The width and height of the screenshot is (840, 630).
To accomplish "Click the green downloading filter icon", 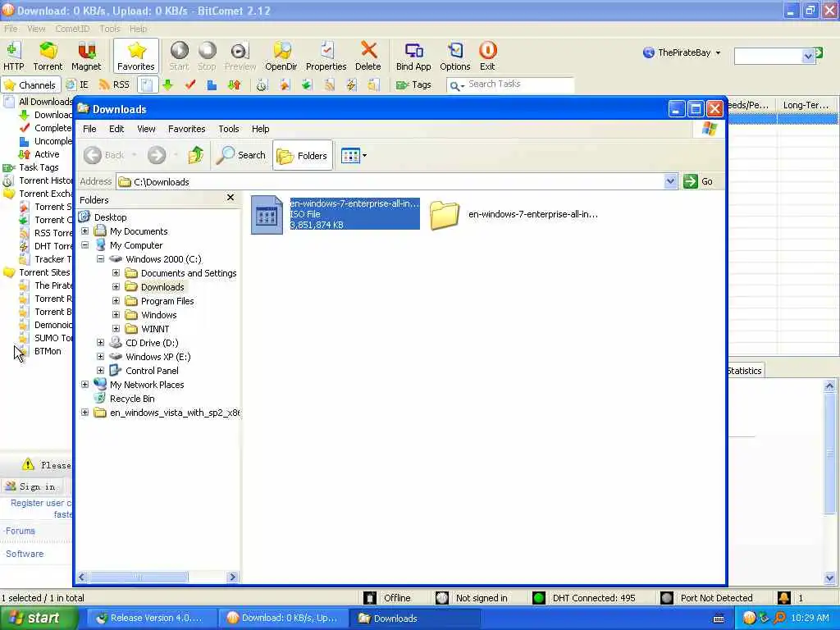I will (x=167, y=84).
